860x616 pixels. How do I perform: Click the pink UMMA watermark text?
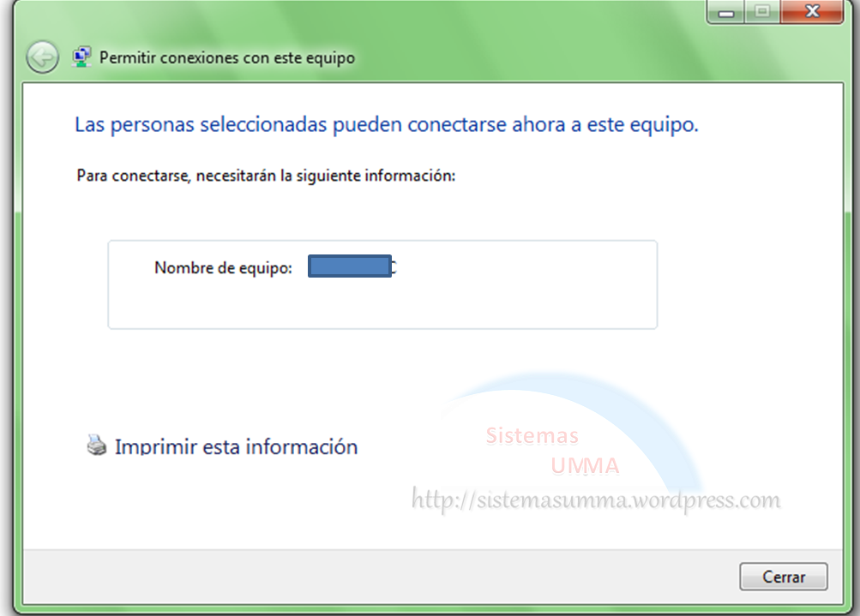[585, 466]
